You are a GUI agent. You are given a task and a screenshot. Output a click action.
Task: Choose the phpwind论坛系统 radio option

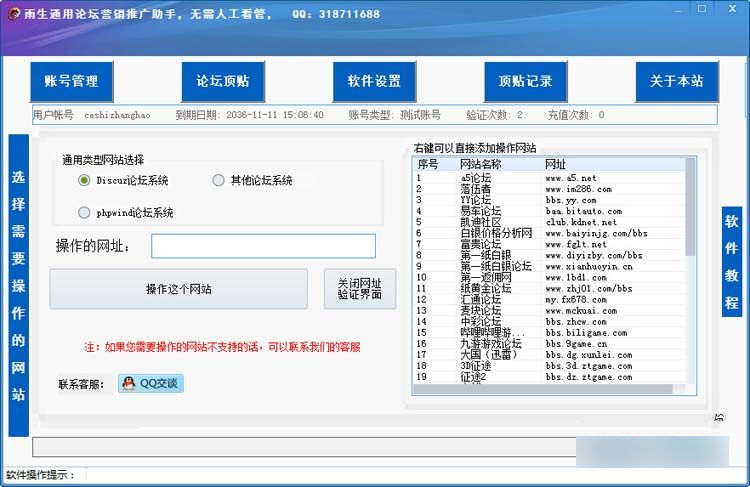coord(84,212)
